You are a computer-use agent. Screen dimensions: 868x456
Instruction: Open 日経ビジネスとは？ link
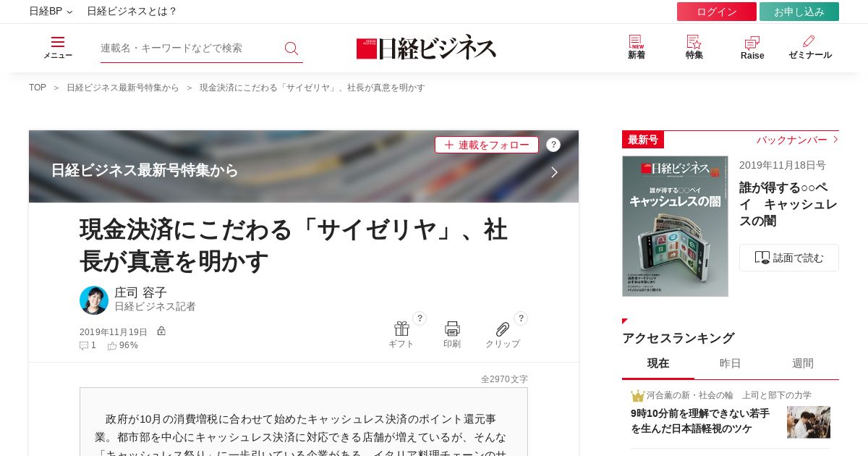[132, 12]
